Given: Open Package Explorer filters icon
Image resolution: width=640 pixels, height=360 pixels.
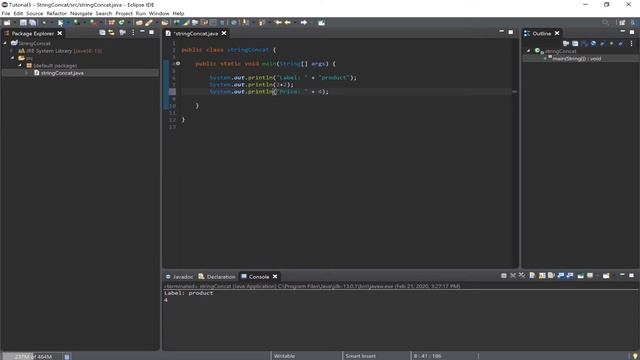Looking at the screenshot, I should pyautogui.click(x=122, y=33).
